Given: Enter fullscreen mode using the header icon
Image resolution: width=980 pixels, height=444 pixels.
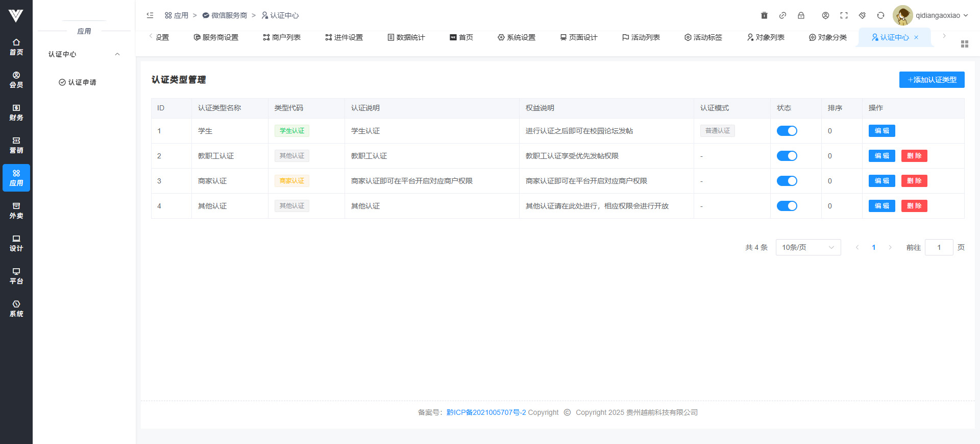Looking at the screenshot, I should click(844, 15).
